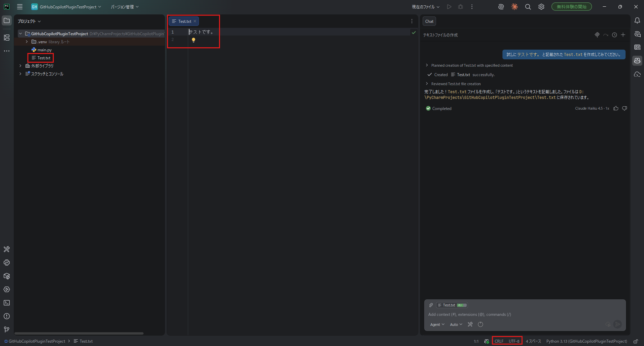Image resolution: width=644 pixels, height=346 pixels.
Task: Open the Auto model dropdown
Action: point(456,325)
